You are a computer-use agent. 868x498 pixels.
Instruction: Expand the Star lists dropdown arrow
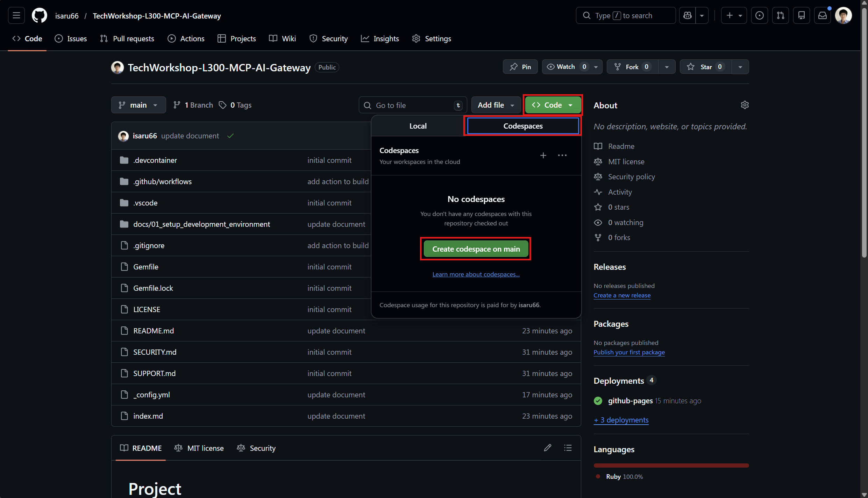[x=740, y=67]
